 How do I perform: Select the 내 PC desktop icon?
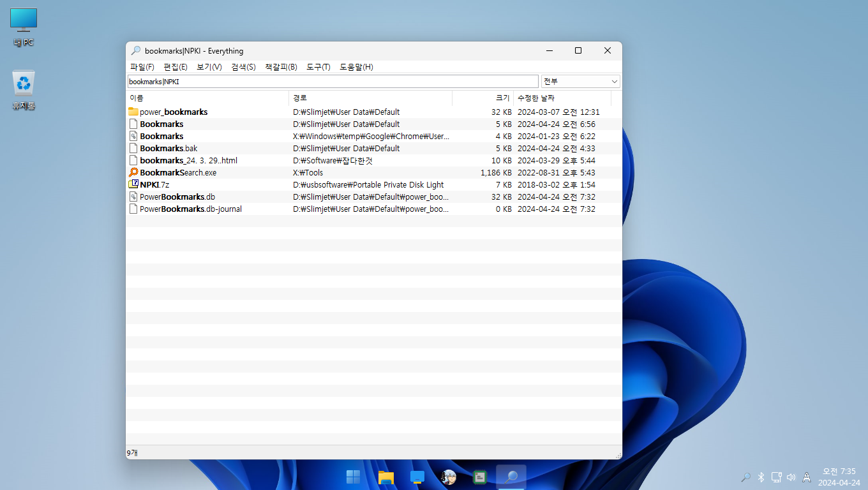pos(24,28)
